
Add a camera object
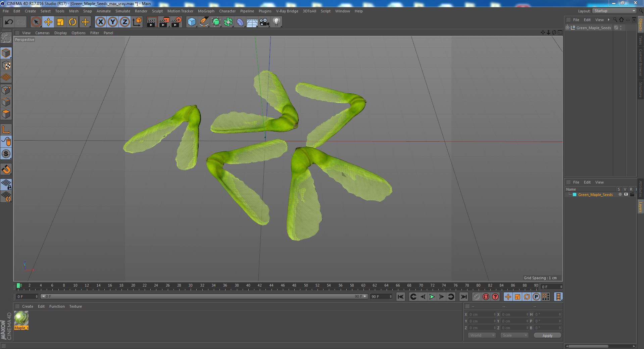click(264, 22)
